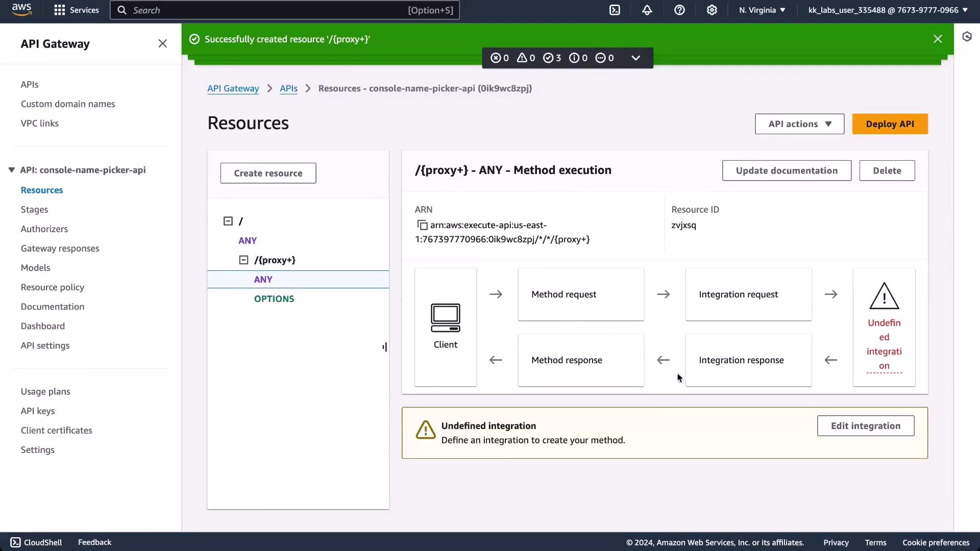
Task: Open the Integration response box
Action: point(748,360)
